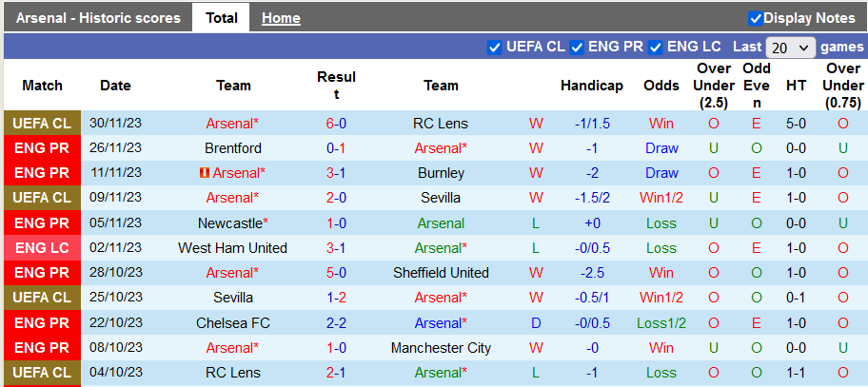Toggle the Display Notes checkbox
868x387 pixels.
tap(756, 18)
